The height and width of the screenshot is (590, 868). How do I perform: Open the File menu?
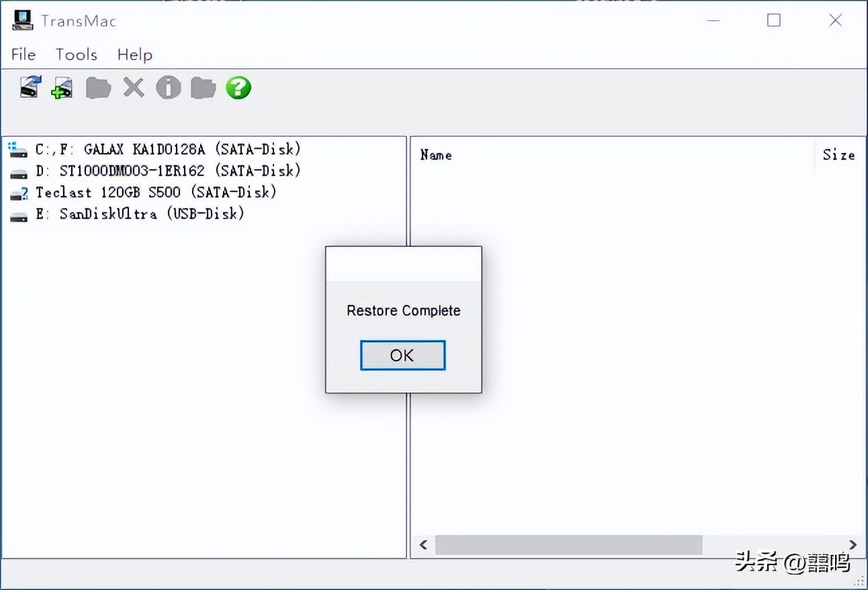[24, 54]
